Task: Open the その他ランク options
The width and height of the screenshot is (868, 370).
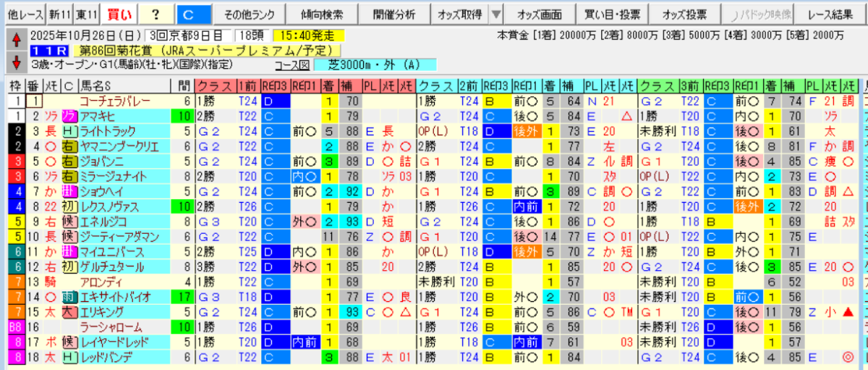Action: [247, 14]
